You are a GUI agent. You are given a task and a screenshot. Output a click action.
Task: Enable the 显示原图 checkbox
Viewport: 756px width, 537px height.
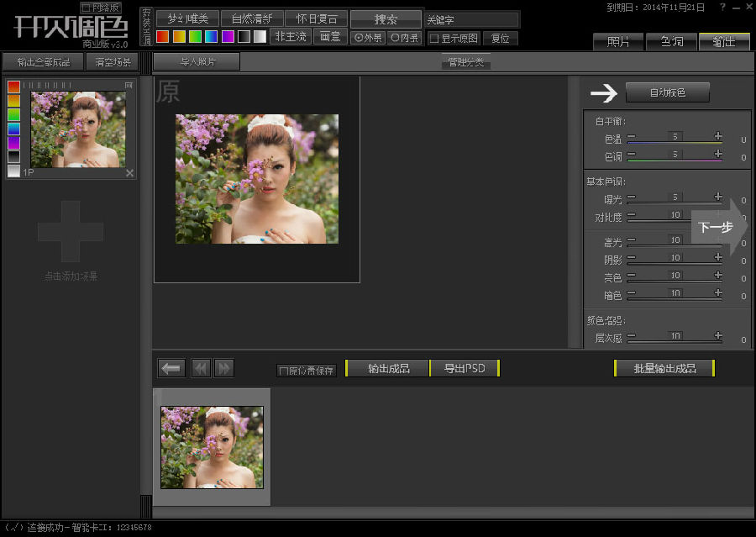pyautogui.click(x=433, y=38)
